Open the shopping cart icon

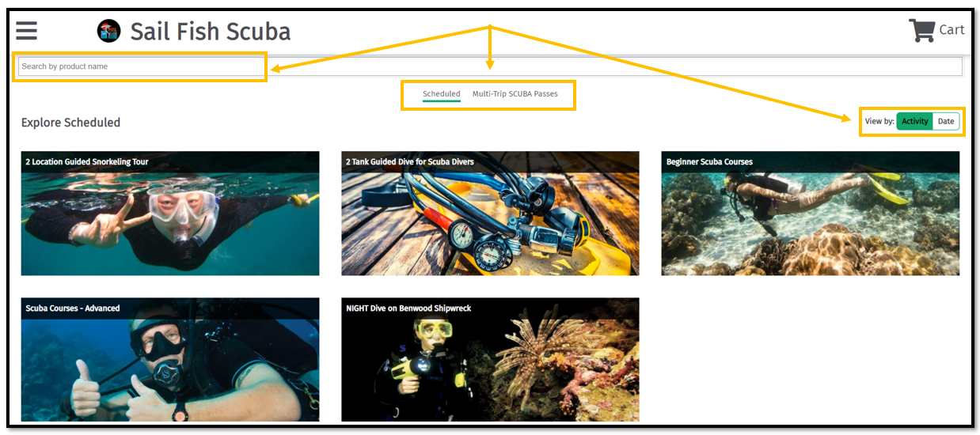click(x=921, y=30)
